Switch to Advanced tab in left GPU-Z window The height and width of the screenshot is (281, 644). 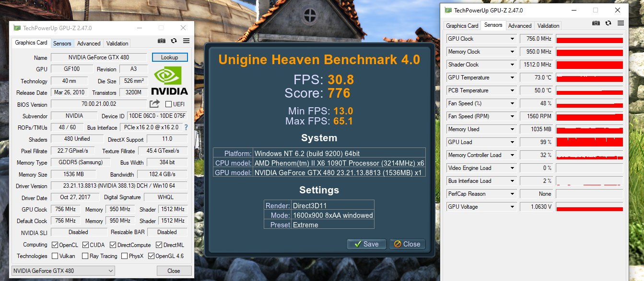89,44
